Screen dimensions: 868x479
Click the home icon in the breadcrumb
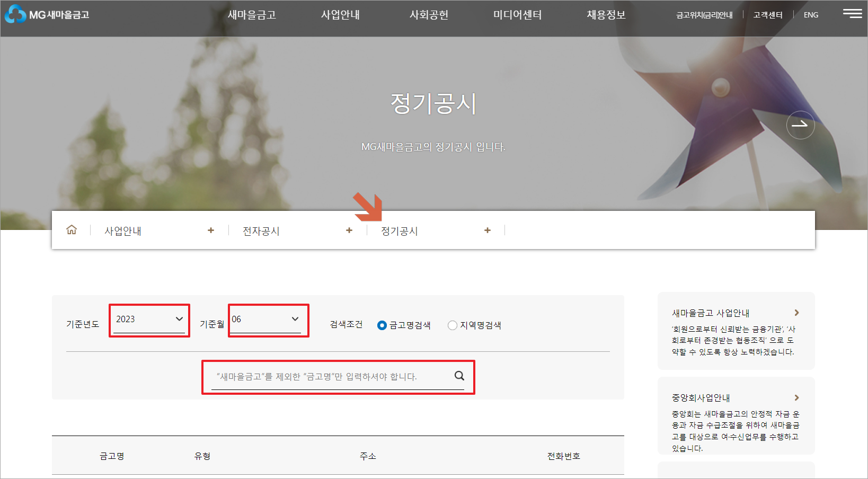point(72,229)
